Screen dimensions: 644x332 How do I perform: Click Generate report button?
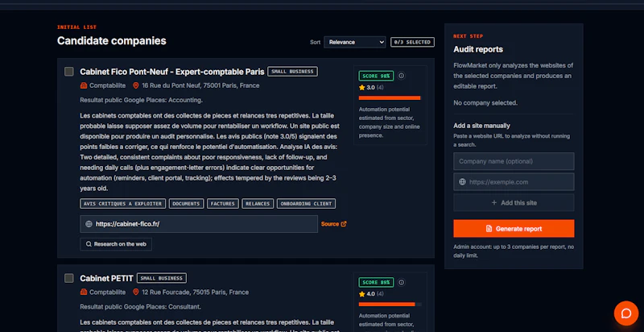point(514,229)
